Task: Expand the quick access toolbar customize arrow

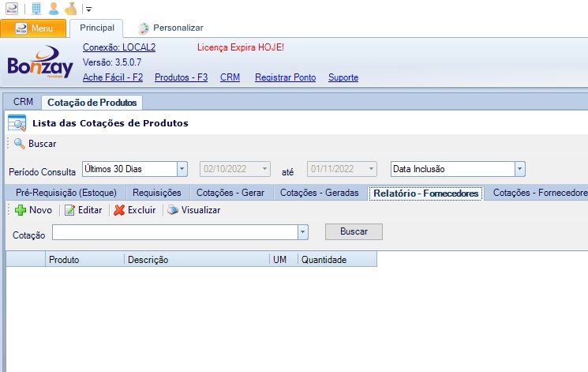Action: [x=89, y=9]
